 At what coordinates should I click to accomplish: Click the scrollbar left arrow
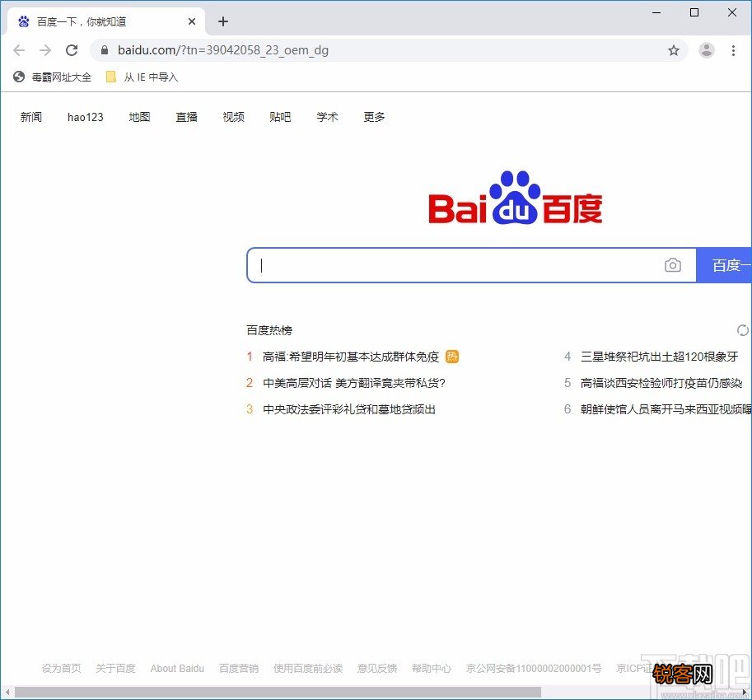coord(7,692)
